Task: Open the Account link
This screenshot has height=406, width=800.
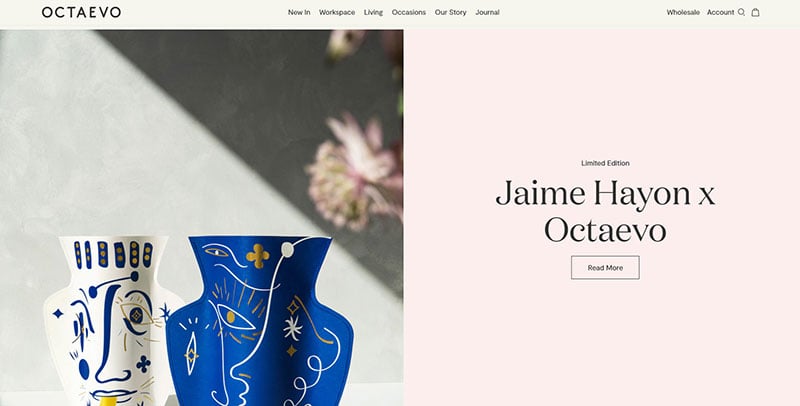Action: coord(720,12)
